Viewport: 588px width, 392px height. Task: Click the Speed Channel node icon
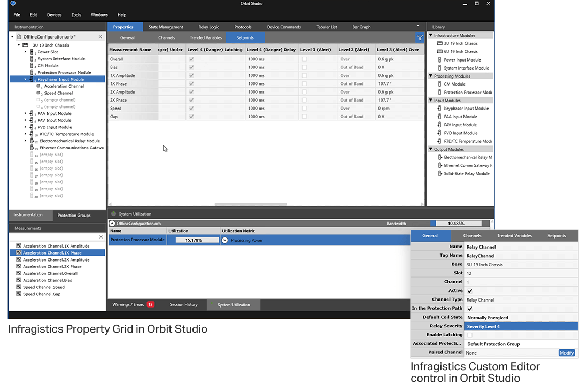38,93
